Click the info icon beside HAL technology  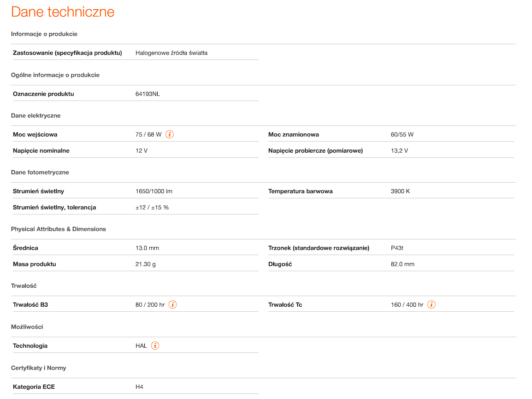click(155, 346)
